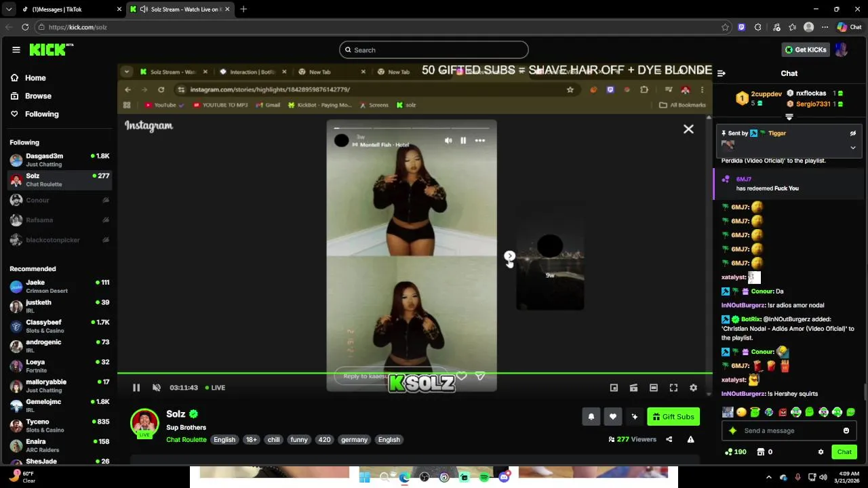
Task: Open the Kick sidebar hamburger menu
Action: [16, 49]
